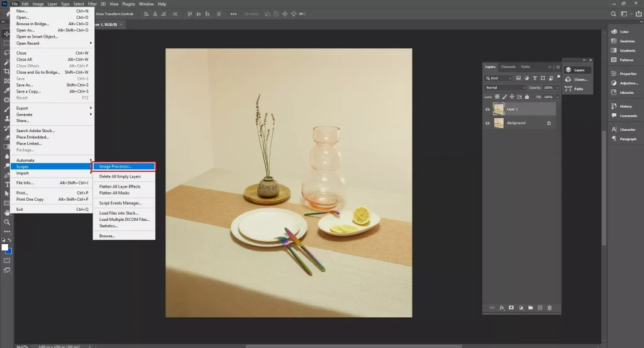Switch to the Paths tab
644x348 pixels.
tap(525, 67)
